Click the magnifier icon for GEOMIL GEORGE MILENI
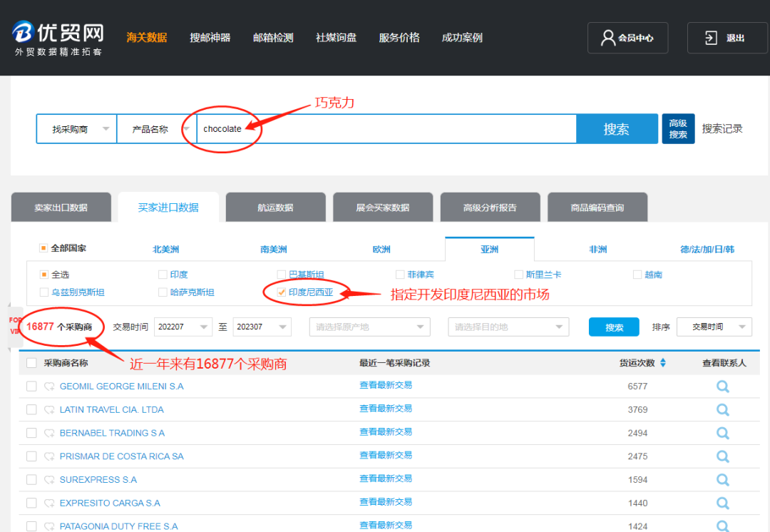This screenshot has height=532, width=770. (x=722, y=387)
